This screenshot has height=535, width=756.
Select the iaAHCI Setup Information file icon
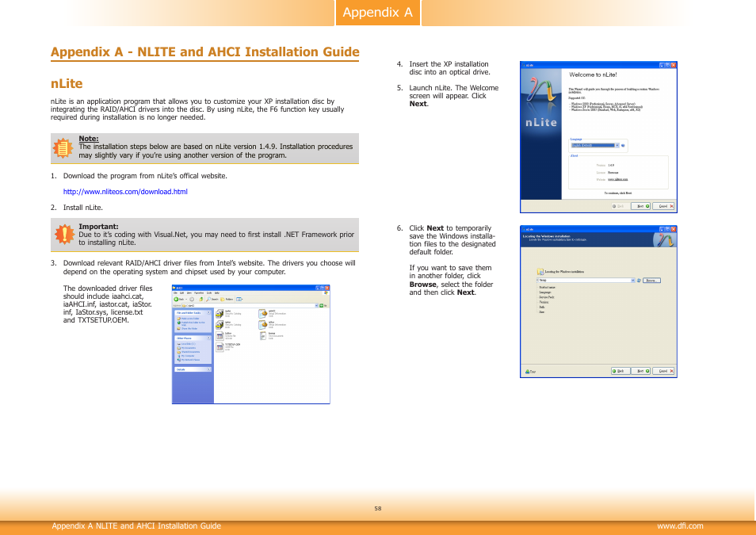263,314
